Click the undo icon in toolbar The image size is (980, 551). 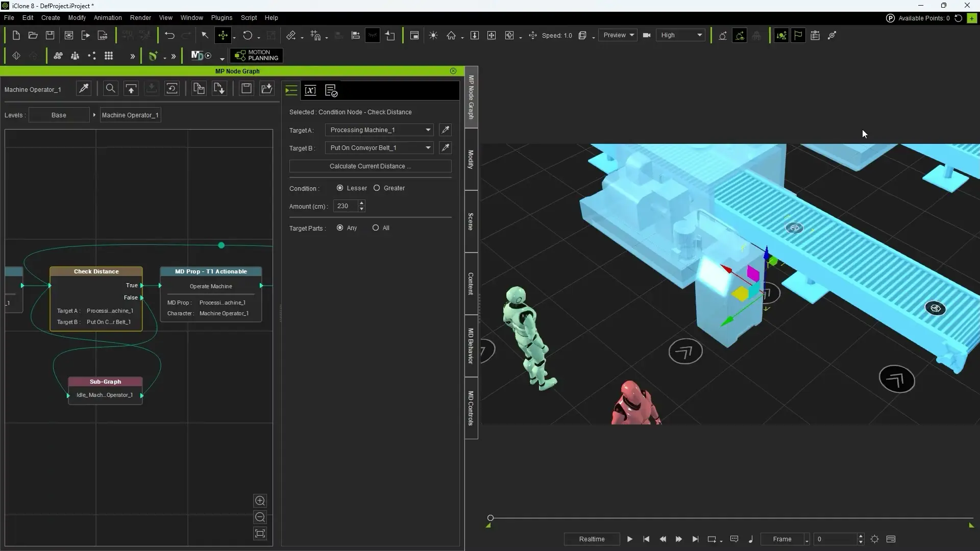coord(169,35)
